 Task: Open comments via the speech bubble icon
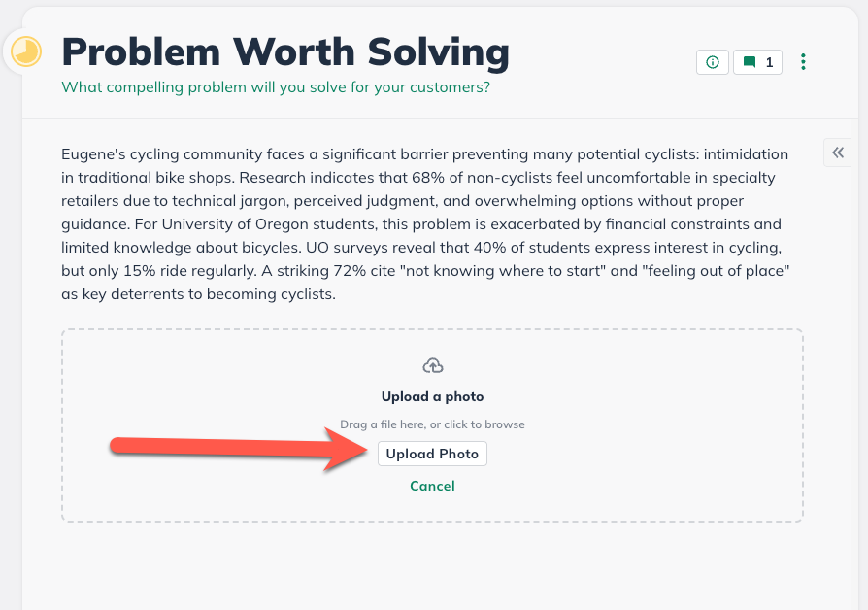click(x=750, y=62)
